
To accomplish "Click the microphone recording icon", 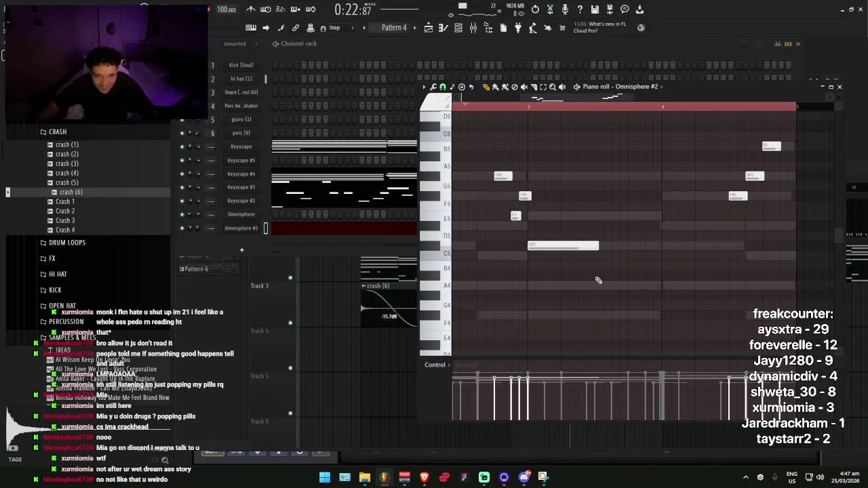I will 565,9.
